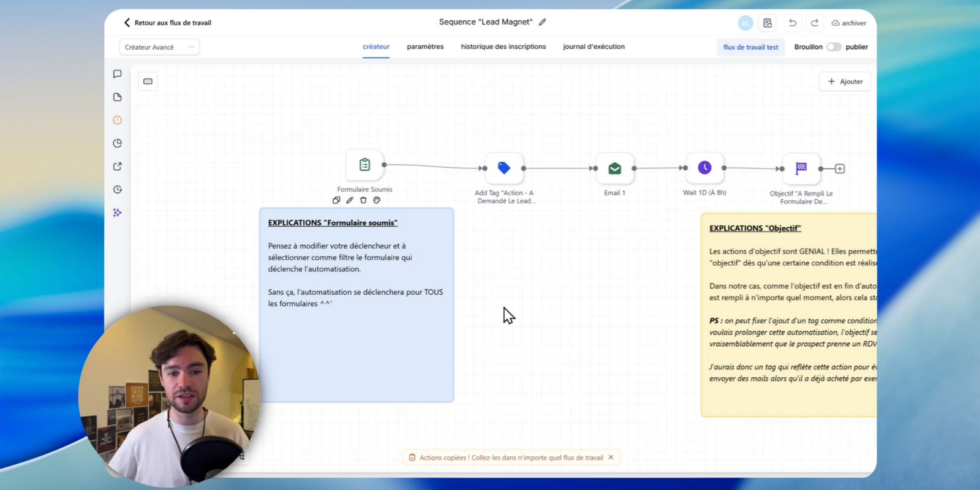The image size is (980, 490).
Task: Edit Formulaire Soumis with pencil icon
Action: tap(350, 200)
